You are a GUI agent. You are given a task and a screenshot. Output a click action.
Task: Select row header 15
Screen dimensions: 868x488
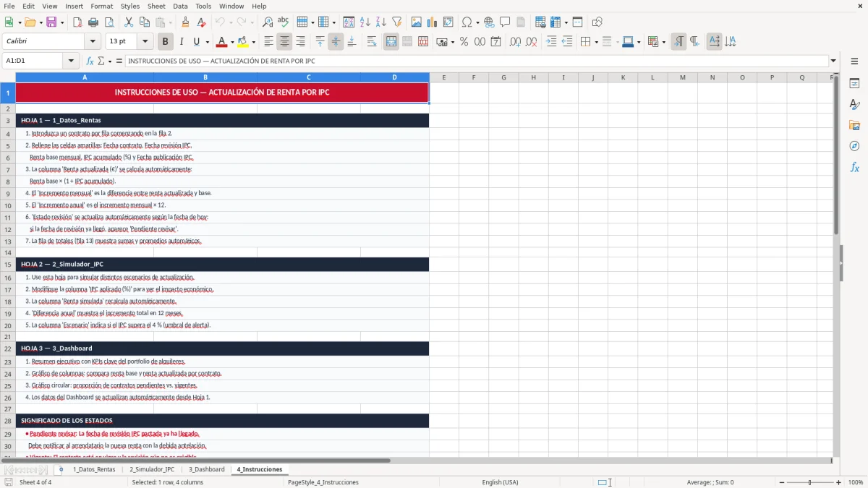[x=8, y=265]
